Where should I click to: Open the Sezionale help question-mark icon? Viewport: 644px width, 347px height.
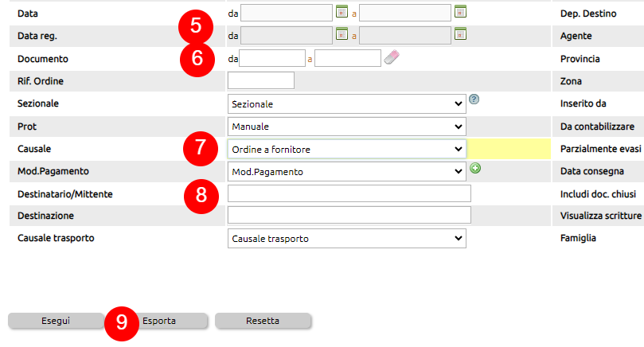point(474,99)
